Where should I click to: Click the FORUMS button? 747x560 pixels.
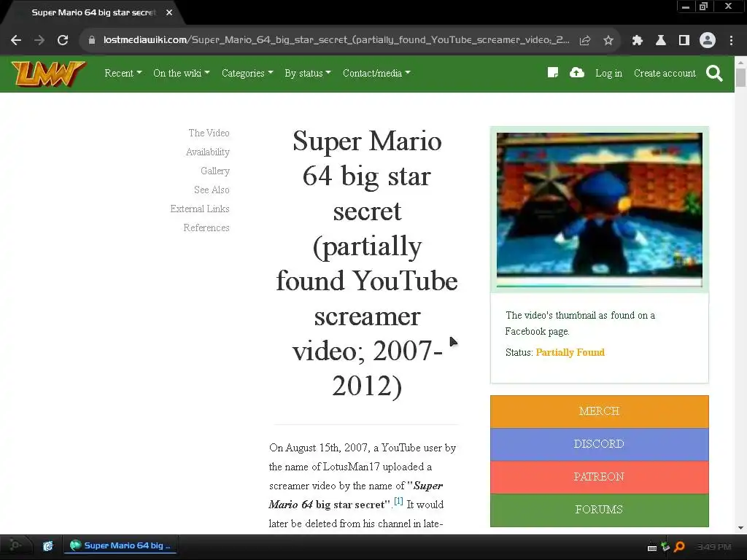(x=600, y=510)
